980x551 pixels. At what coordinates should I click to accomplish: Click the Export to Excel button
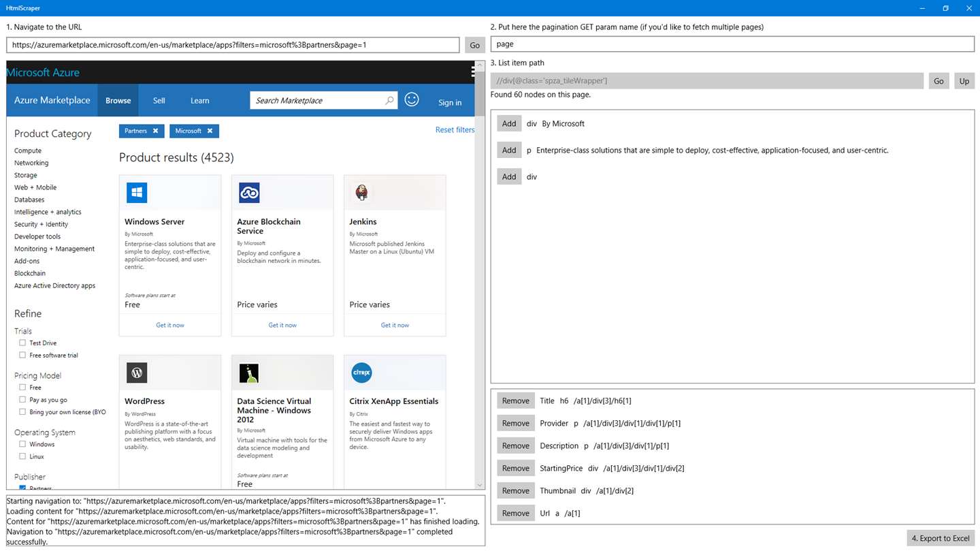[x=941, y=538]
